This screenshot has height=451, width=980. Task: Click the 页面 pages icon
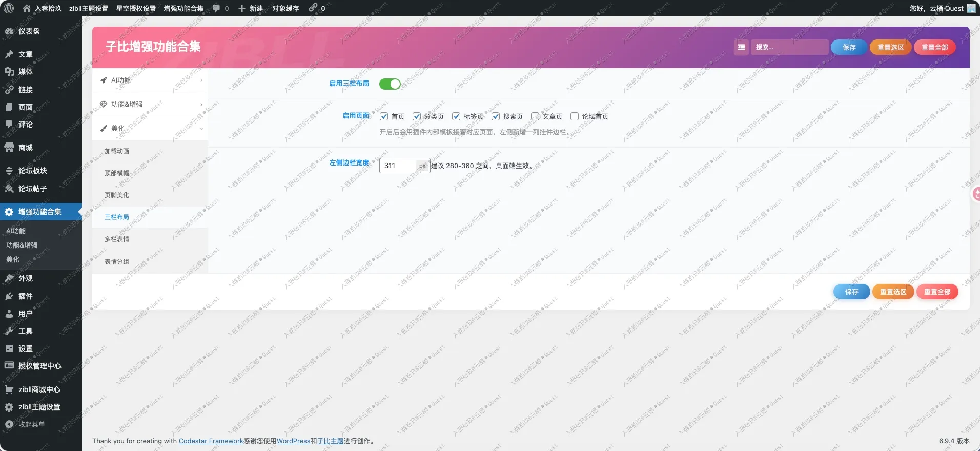tap(9, 107)
